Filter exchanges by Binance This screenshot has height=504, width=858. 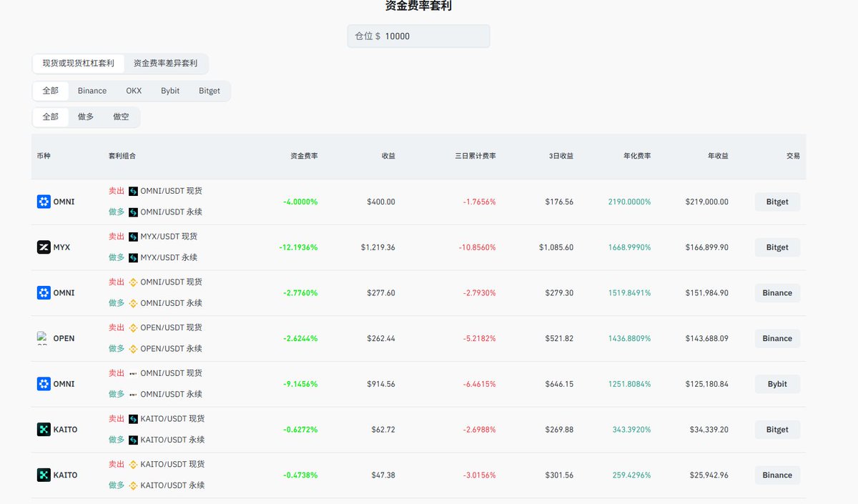tap(92, 91)
